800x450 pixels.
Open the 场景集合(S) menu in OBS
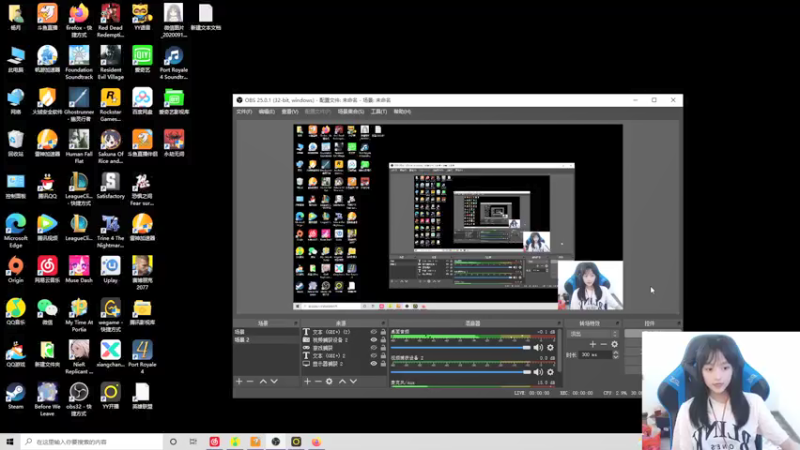coord(351,111)
